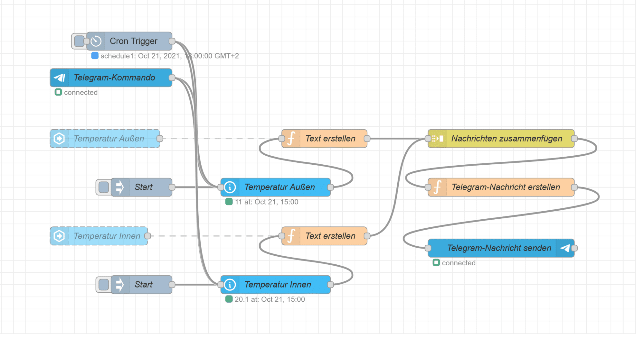Image resolution: width=644 pixels, height=338 pixels.
Task: Select the lower Start node label
Action: [144, 285]
